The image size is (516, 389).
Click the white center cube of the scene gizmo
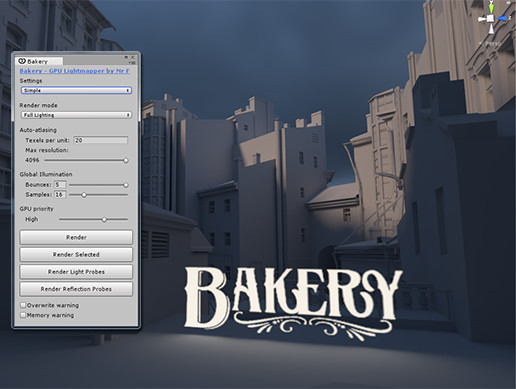click(x=491, y=19)
